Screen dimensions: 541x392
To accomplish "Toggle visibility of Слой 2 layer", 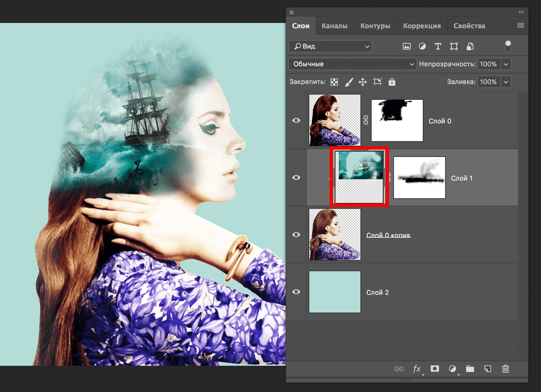I will pyautogui.click(x=296, y=292).
